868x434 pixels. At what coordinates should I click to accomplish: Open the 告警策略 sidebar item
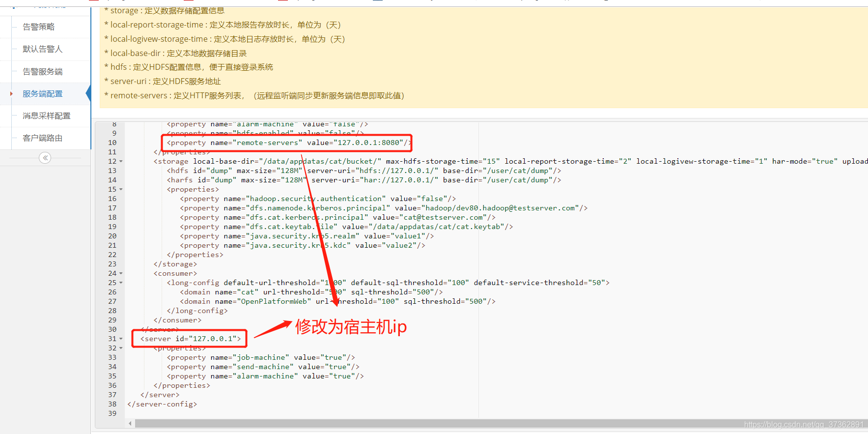click(x=38, y=27)
